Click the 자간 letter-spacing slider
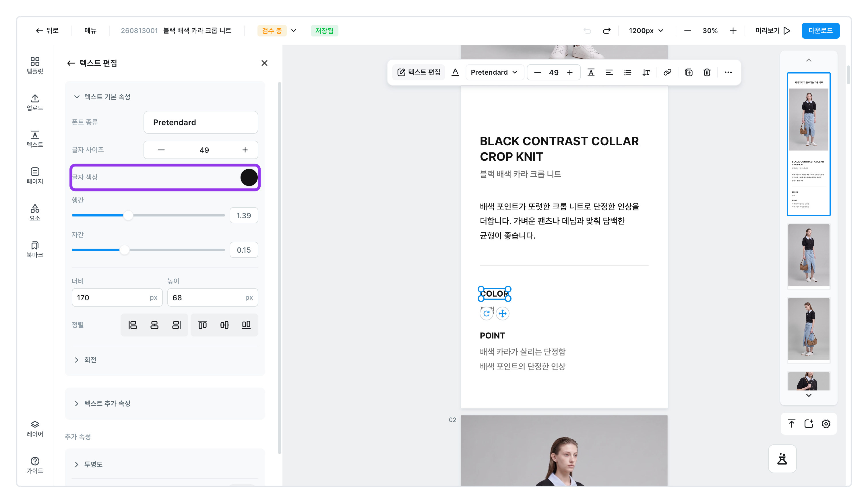This screenshot has height=503, width=868. pyautogui.click(x=148, y=250)
